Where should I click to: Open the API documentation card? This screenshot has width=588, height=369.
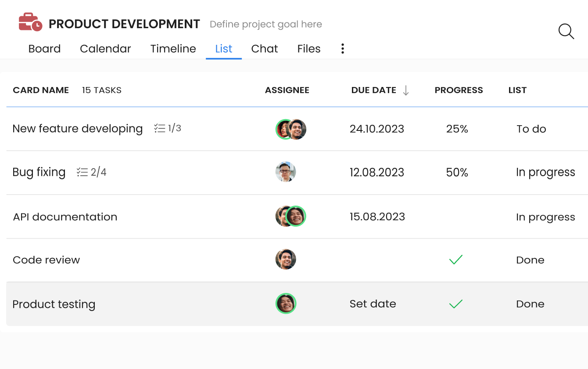(x=65, y=217)
